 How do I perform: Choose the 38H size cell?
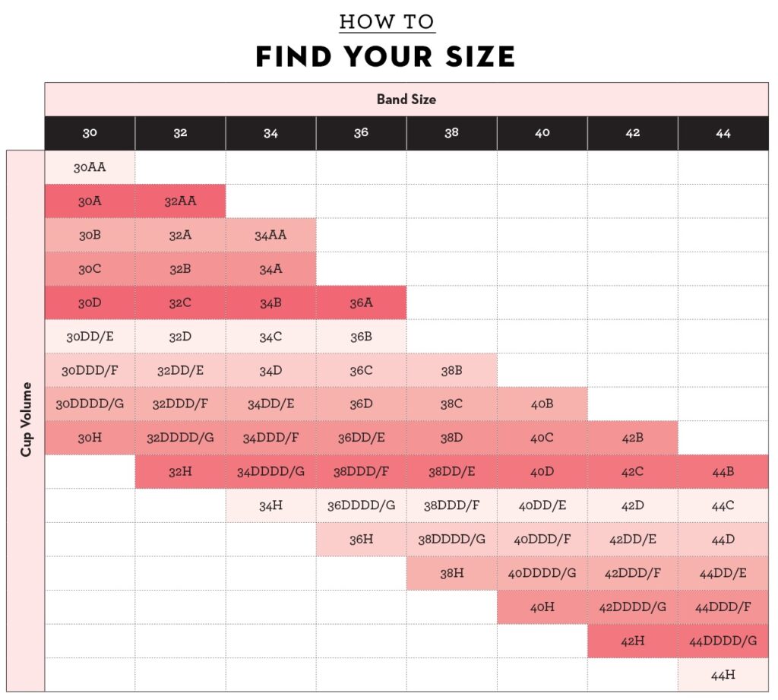[x=451, y=573]
